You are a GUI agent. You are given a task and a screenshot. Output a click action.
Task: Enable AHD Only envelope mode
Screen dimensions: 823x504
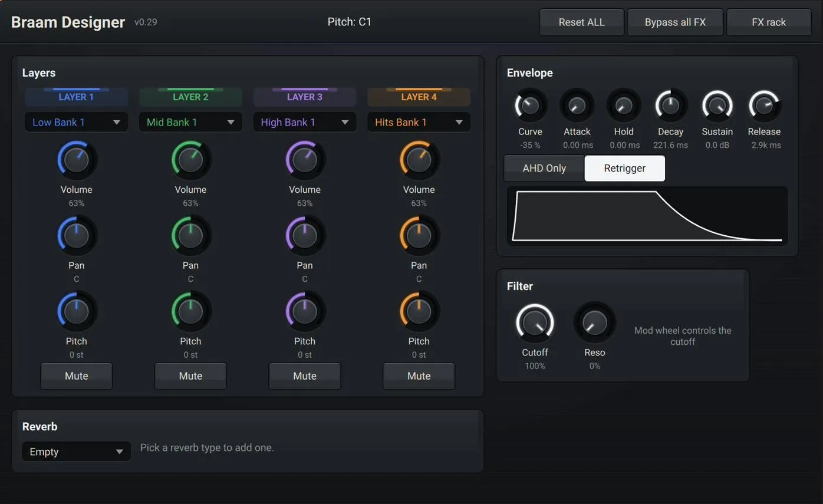(544, 169)
